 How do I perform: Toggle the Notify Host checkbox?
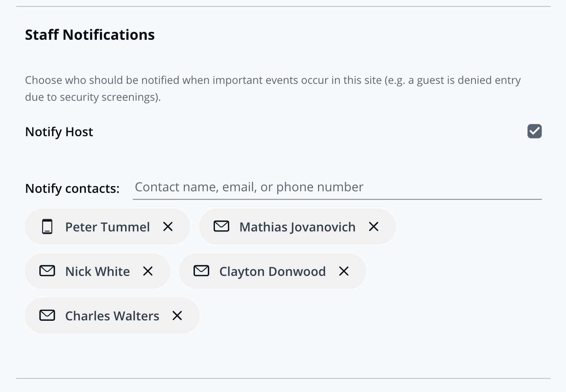coord(535,131)
